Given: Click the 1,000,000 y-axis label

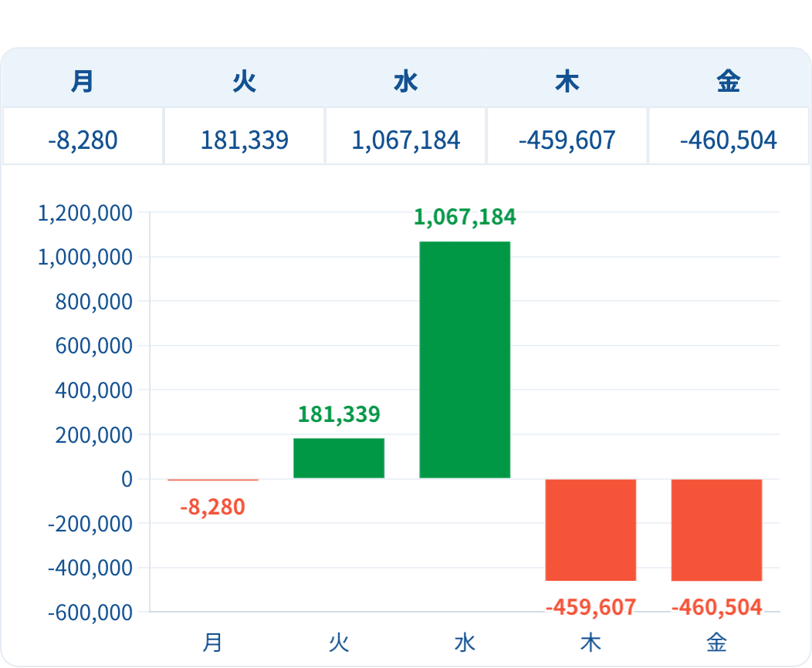Looking at the screenshot, I should 85,257.
